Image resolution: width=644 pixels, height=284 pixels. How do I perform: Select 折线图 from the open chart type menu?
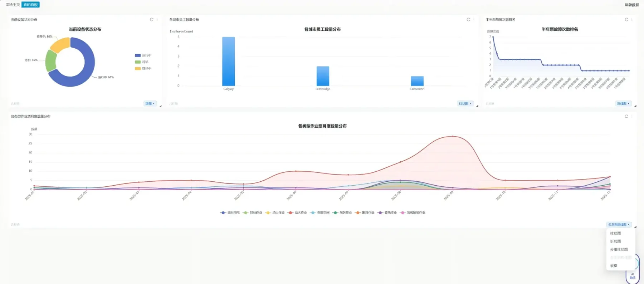[x=615, y=241]
